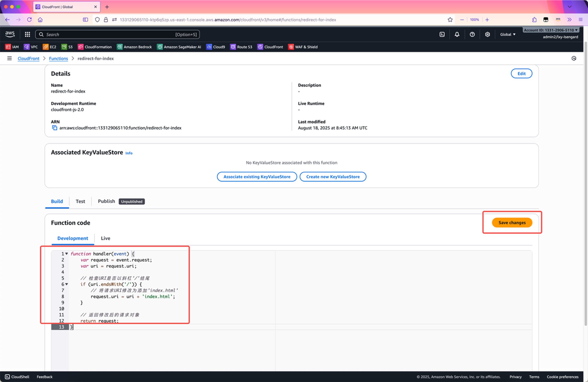
Task: Open the console settings gear
Action: [x=487, y=34]
